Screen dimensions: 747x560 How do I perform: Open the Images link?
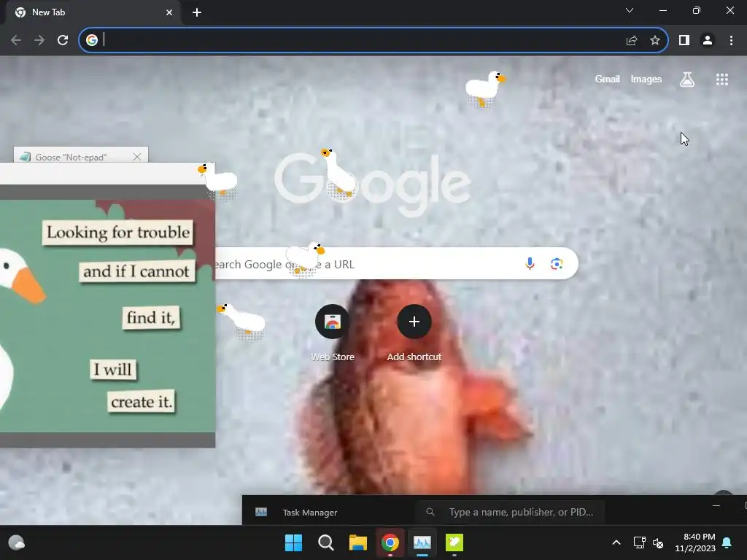coord(646,79)
